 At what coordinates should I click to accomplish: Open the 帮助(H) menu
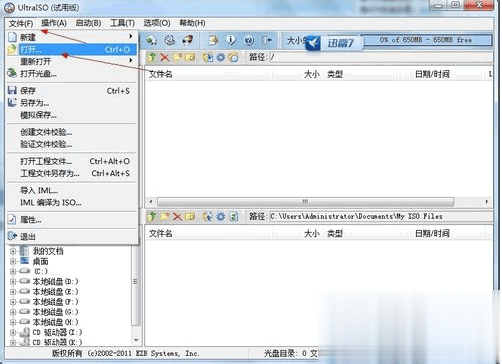click(x=192, y=23)
